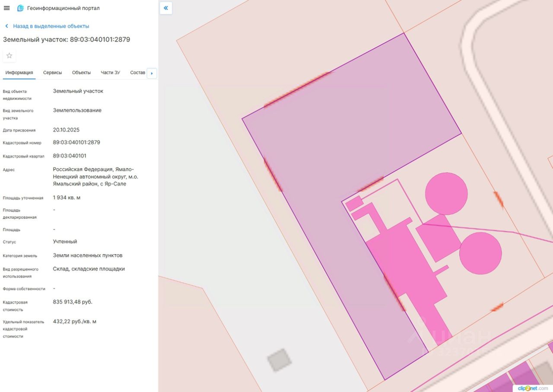Click the Форма собственности label
The width and height of the screenshot is (553, 392).
pyautogui.click(x=24, y=289)
